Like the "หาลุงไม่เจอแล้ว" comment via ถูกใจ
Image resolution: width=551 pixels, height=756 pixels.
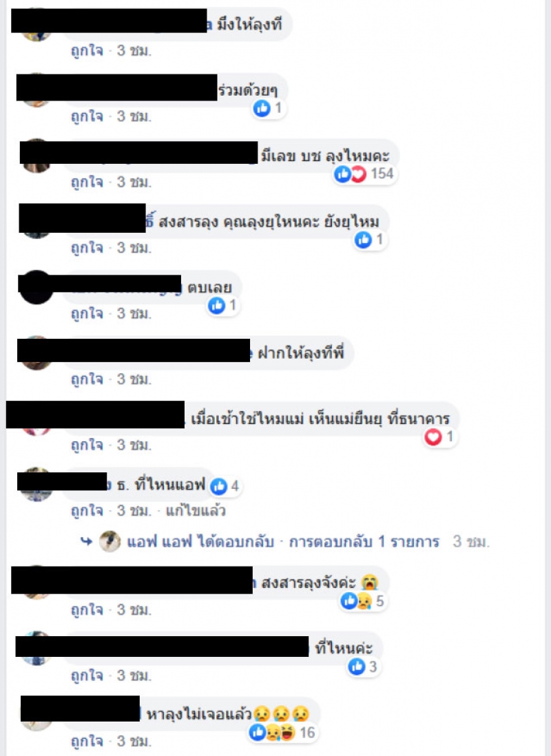87,741
